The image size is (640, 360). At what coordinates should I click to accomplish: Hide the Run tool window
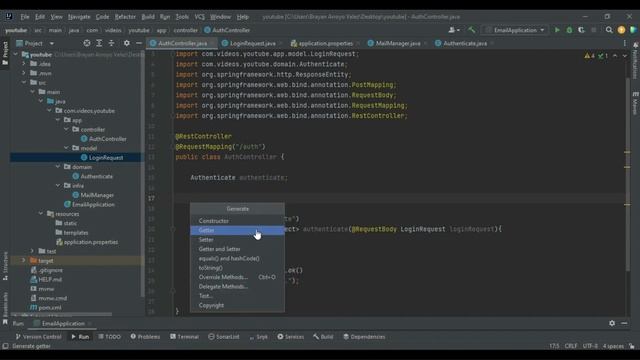click(x=624, y=323)
